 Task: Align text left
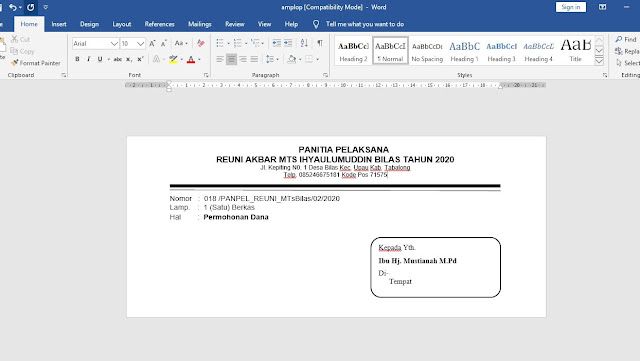pos(220,60)
